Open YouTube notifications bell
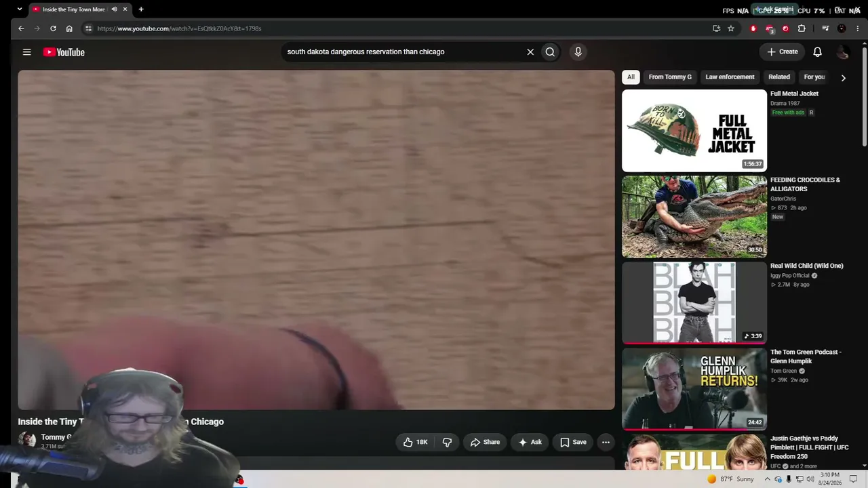 [x=818, y=52]
